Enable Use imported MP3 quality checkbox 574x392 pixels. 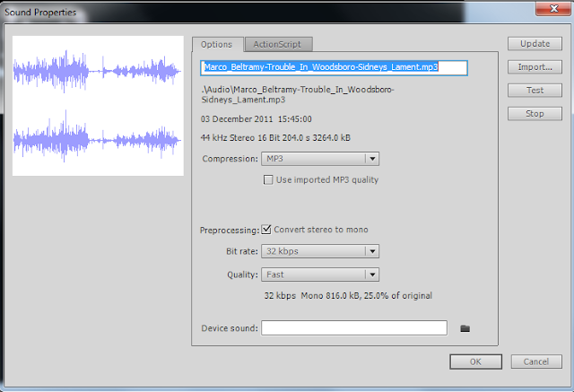tap(268, 179)
